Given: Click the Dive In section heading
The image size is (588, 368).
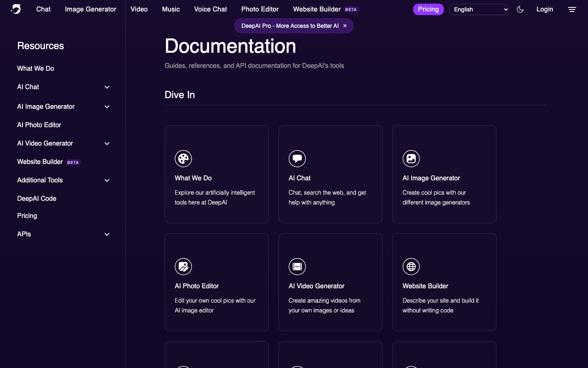Looking at the screenshot, I should pos(180,95).
